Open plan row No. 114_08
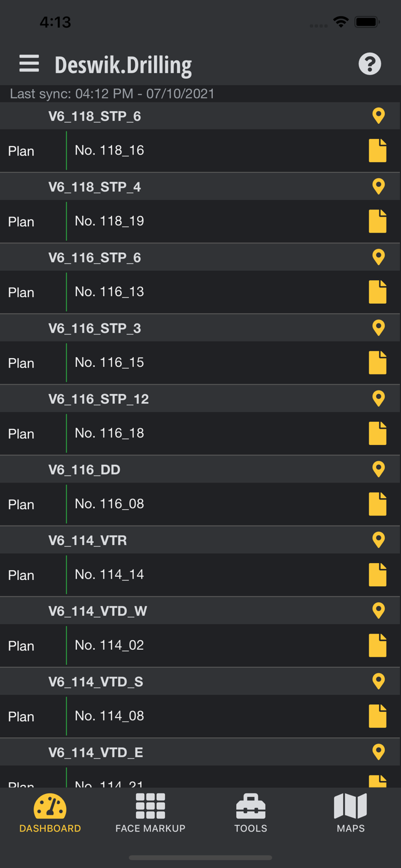 pyautogui.click(x=200, y=716)
